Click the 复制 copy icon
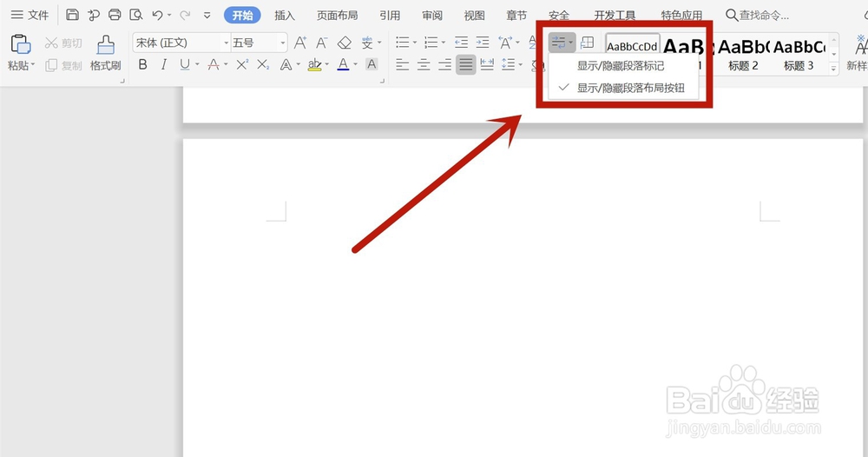The height and width of the screenshot is (457, 868). [x=51, y=65]
